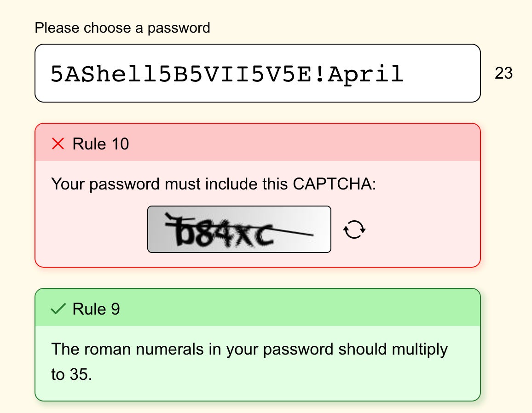This screenshot has height=413, width=532.
Task: Click the 'Please choose a password' label
Action: (122, 28)
